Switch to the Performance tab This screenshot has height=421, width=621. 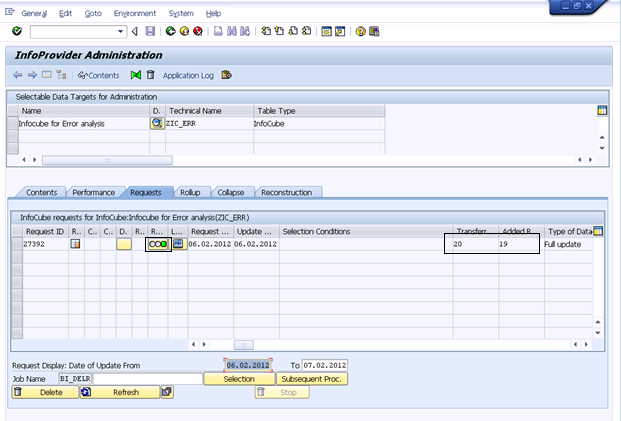tap(93, 192)
